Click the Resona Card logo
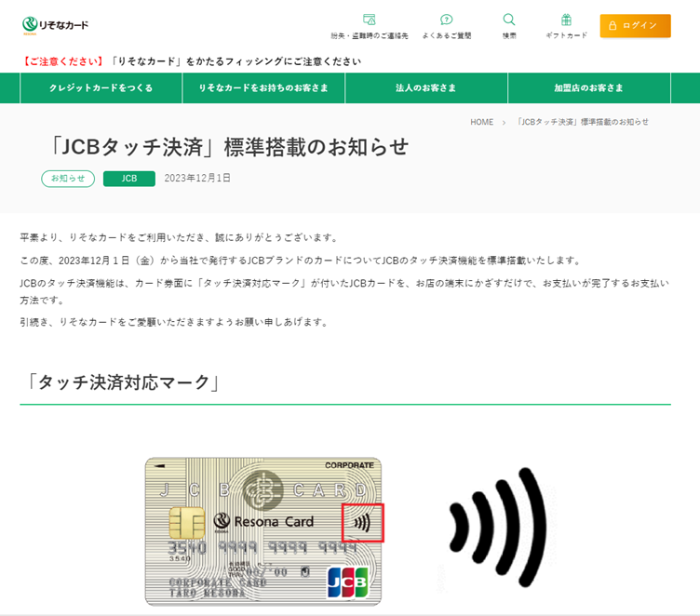700x616 pixels. 55,25
